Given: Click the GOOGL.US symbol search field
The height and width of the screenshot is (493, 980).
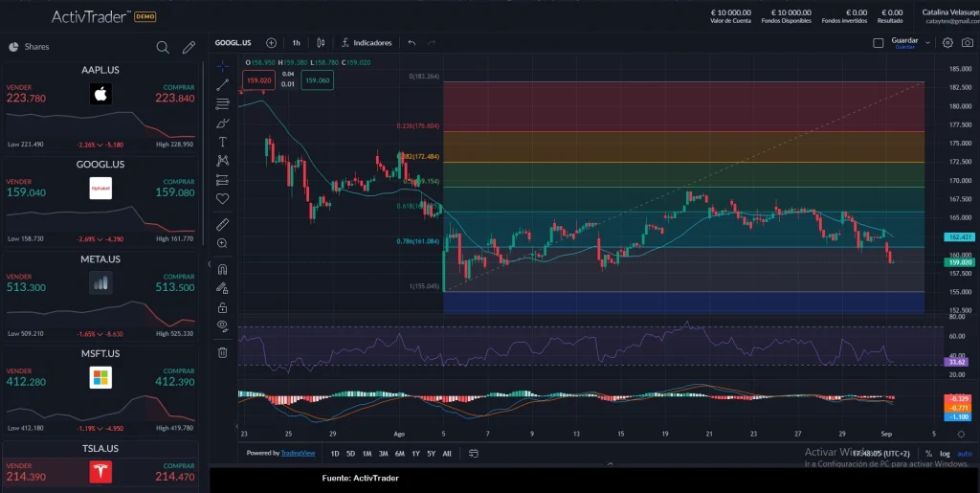Looking at the screenshot, I should (x=234, y=43).
